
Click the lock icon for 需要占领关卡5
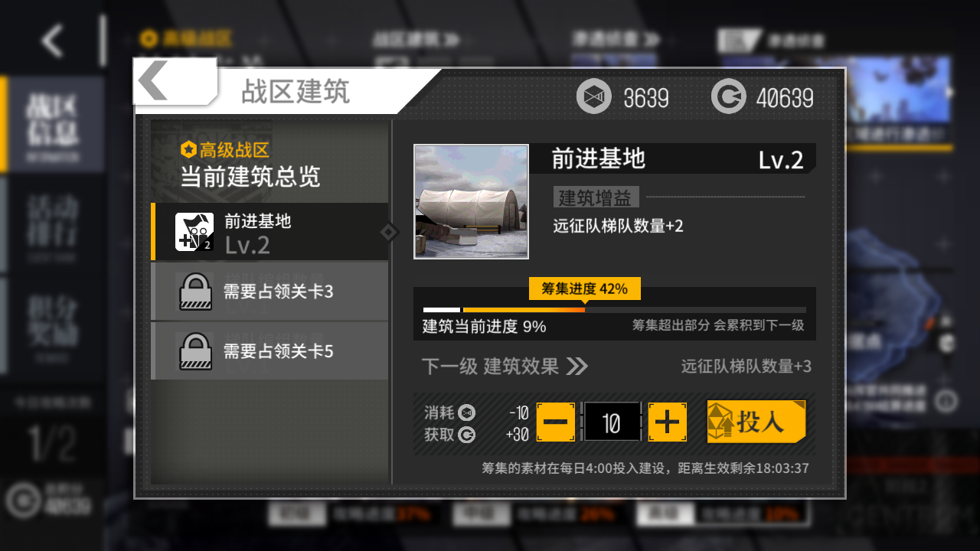click(195, 352)
